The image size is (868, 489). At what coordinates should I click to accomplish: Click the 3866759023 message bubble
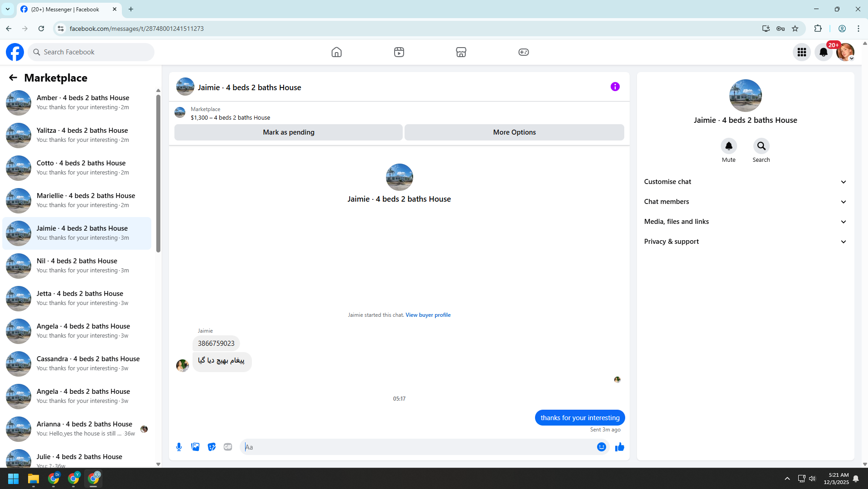(216, 344)
